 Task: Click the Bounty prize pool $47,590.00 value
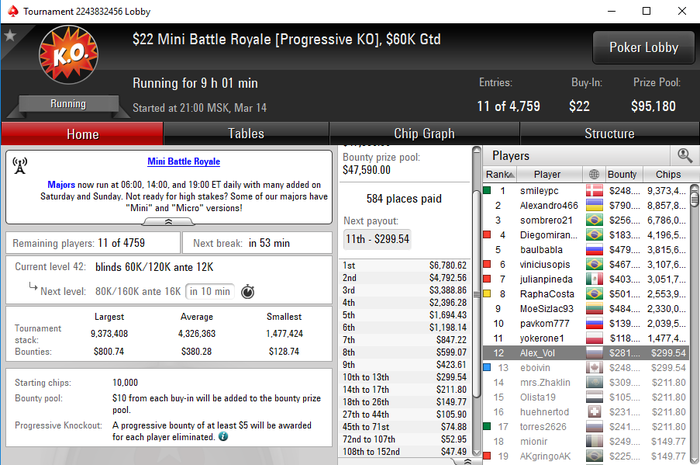tap(366, 170)
